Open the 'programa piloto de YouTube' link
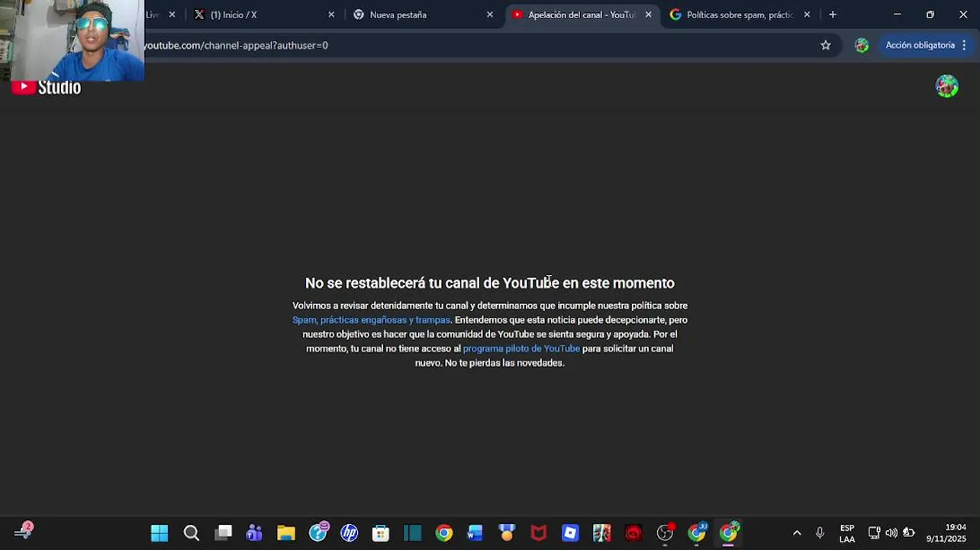Viewport: 980px width, 550px height. 521,348
